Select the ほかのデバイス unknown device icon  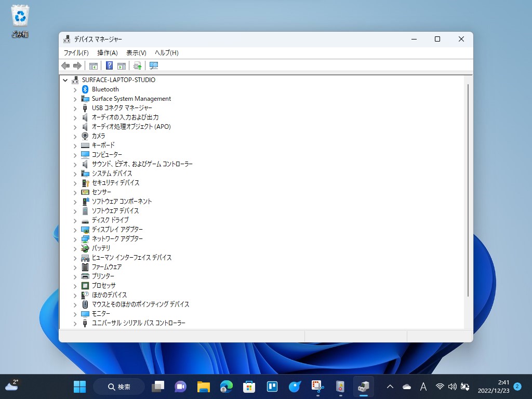point(85,295)
